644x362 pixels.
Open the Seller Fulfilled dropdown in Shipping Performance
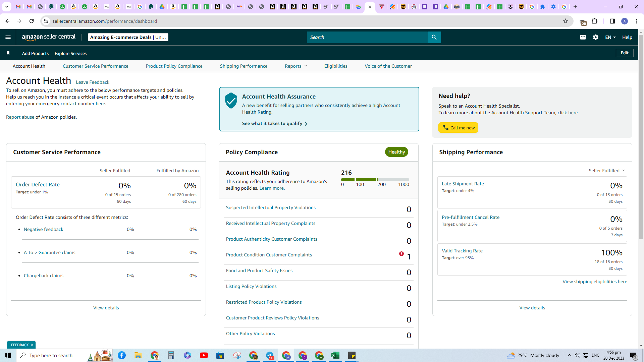607,171
